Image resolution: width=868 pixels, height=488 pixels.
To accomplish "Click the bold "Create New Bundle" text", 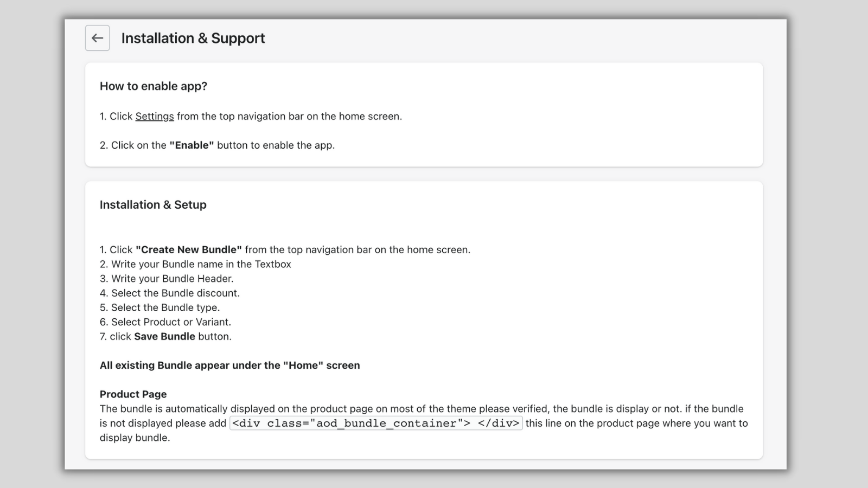I will (x=188, y=250).
